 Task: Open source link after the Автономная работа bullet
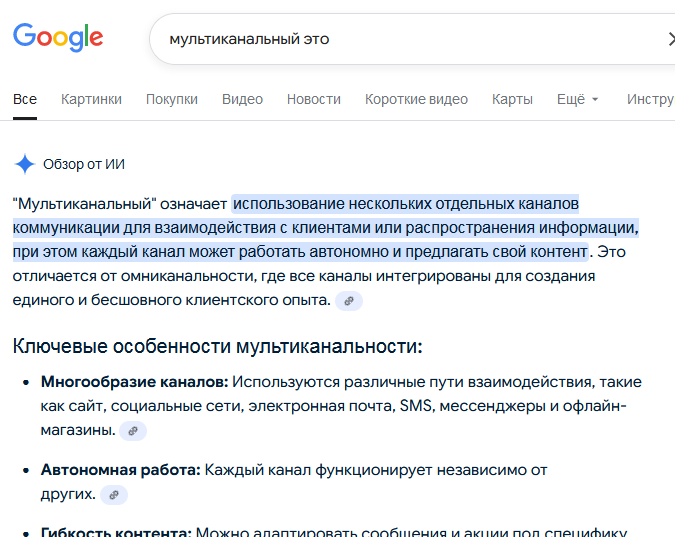pyautogui.click(x=113, y=495)
